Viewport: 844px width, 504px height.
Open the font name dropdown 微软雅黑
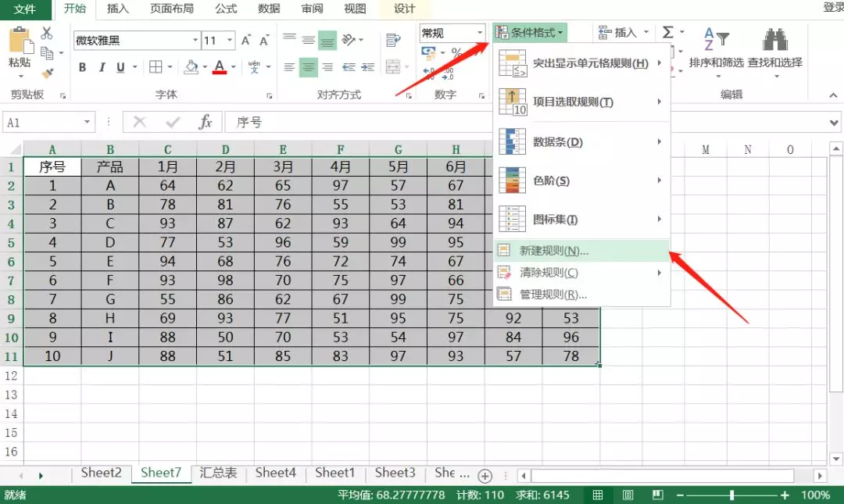(x=195, y=41)
